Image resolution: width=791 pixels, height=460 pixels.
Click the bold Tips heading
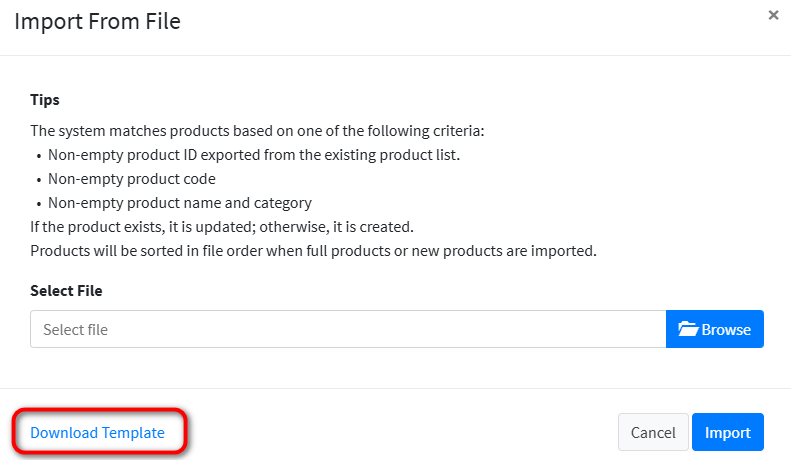pos(45,100)
